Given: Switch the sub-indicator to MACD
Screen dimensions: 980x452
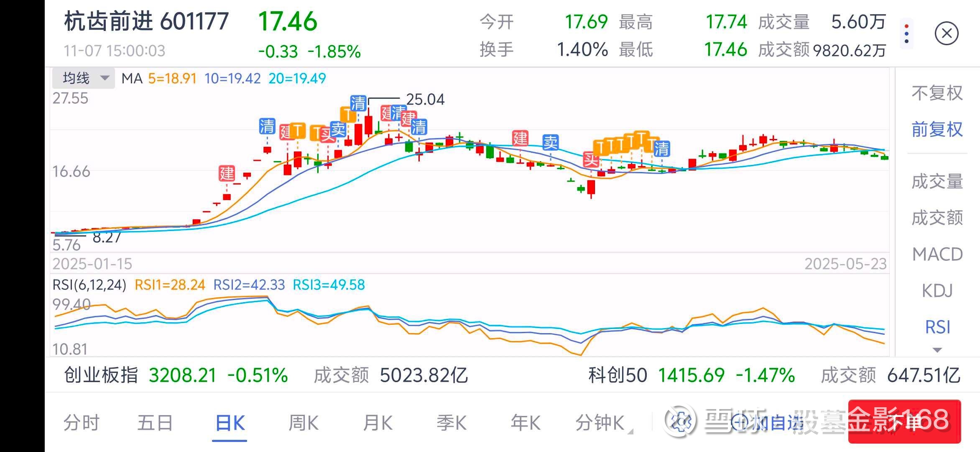Looking at the screenshot, I should point(937,254).
